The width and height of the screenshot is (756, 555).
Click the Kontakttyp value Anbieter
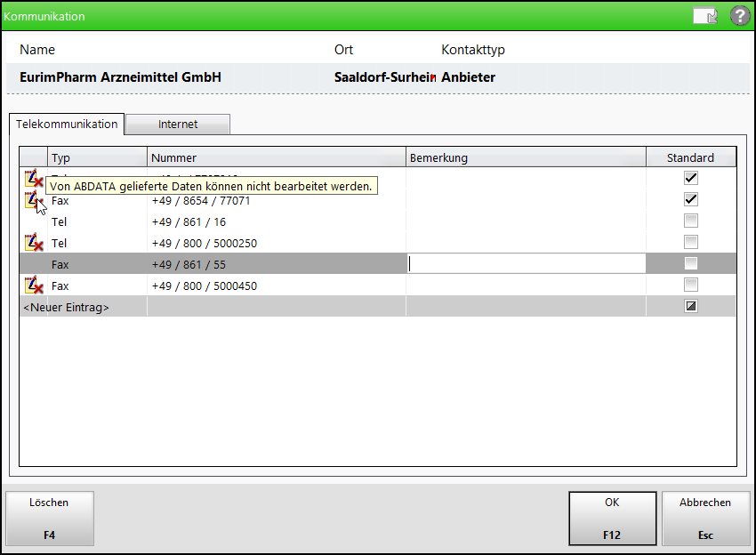(468, 77)
